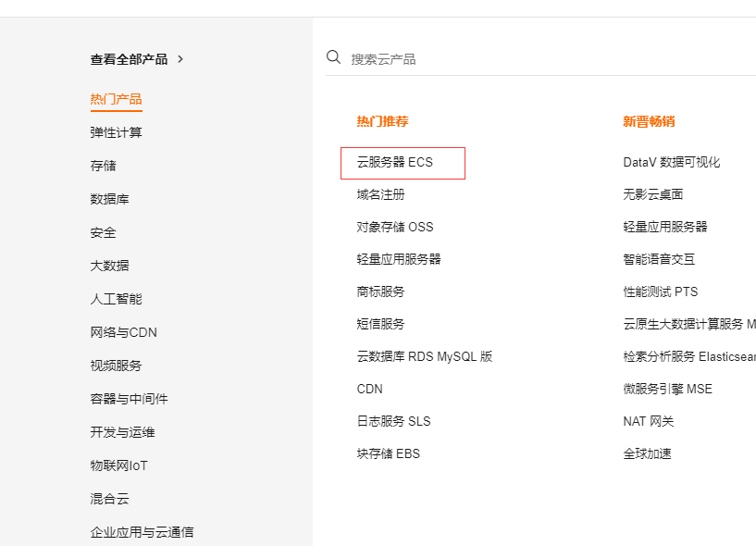The width and height of the screenshot is (756, 546).
Task: Open 对象存储 OSS link
Action: tap(395, 227)
